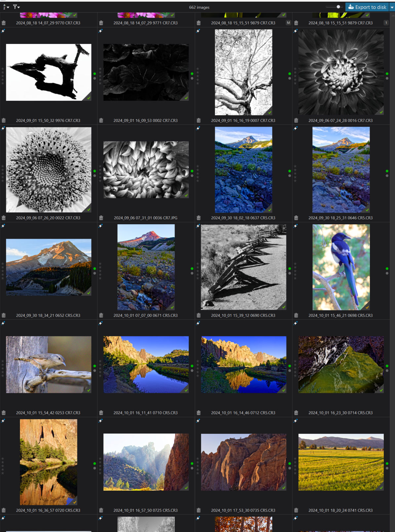395x532 pixels.
Task: Click trash icon for 0712 CR5.CR3
Action: point(199,413)
